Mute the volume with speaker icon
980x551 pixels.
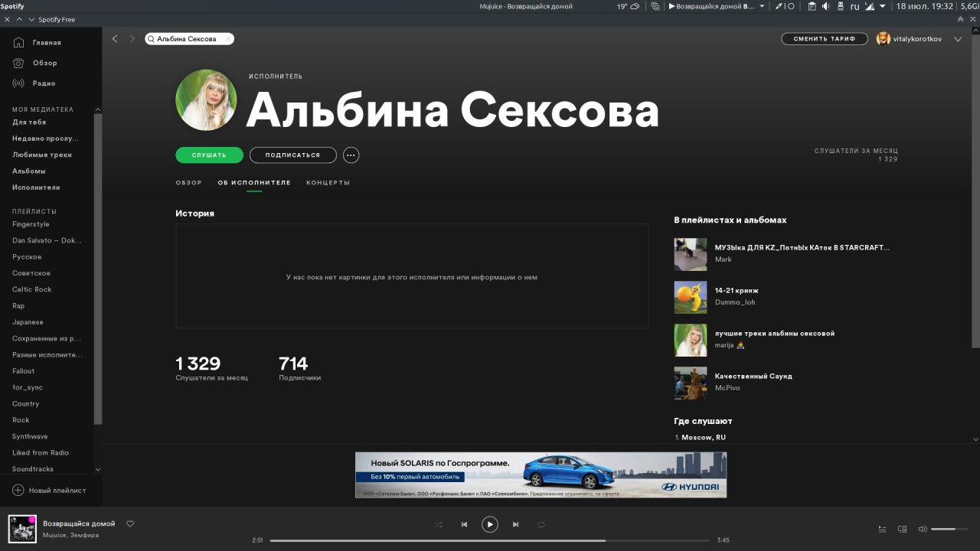pos(923,529)
